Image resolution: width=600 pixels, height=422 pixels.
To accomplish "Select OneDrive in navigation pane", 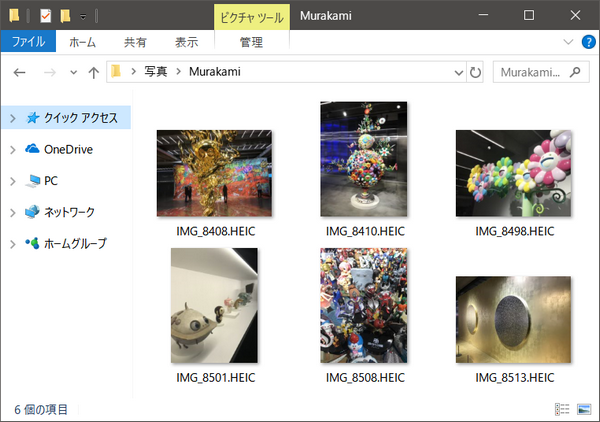I will [68, 149].
